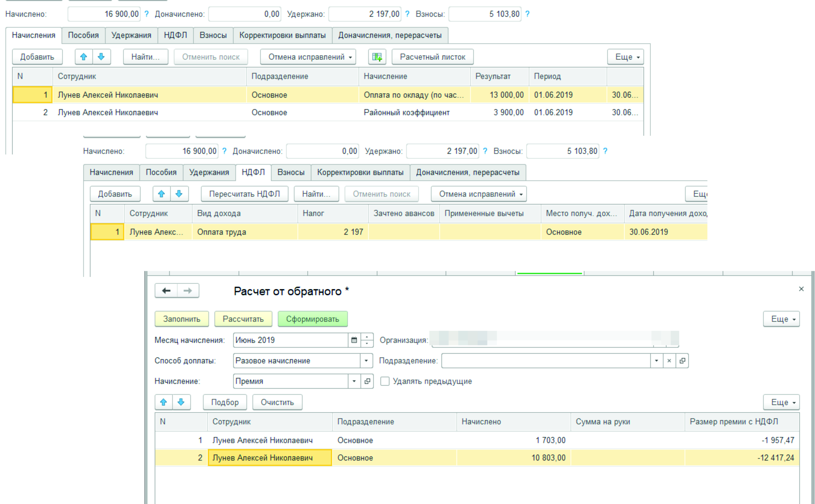Open help for top Взносы field
Screen dimensions: 815x504
[527, 14]
